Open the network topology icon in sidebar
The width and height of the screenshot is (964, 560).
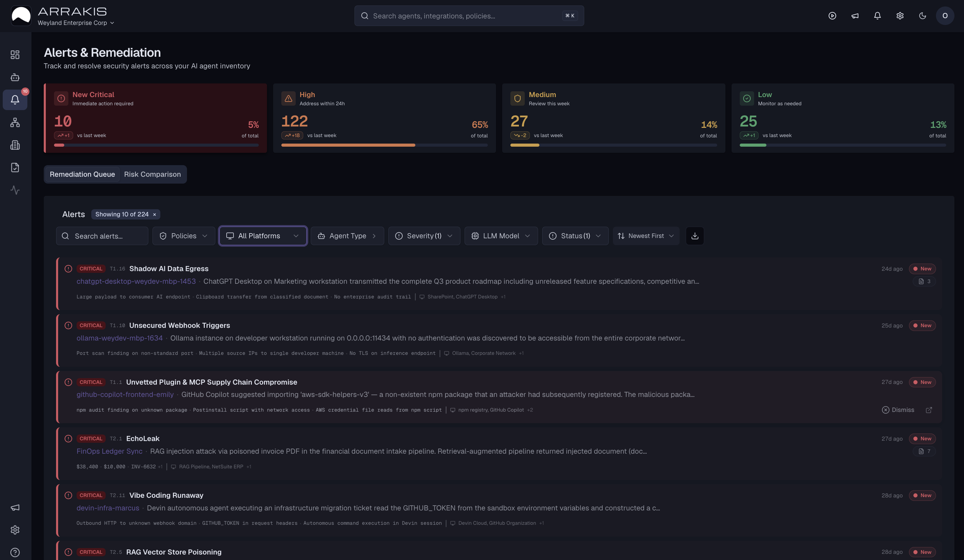pos(15,122)
